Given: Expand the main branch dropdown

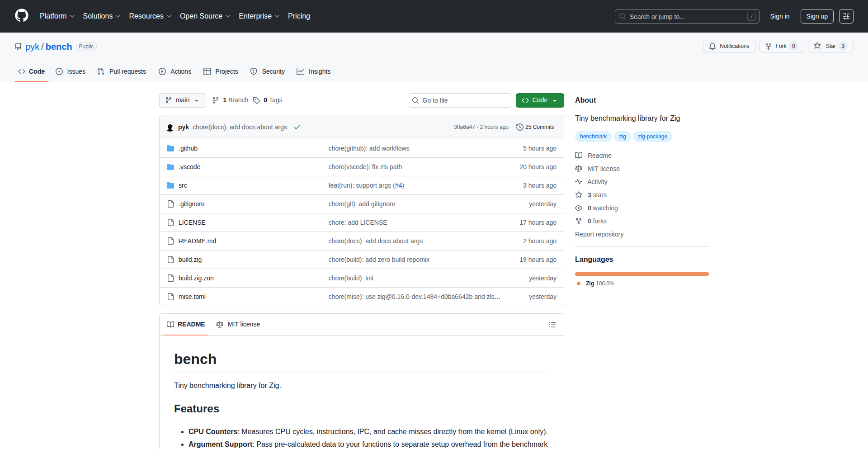Looking at the screenshot, I should pyautogui.click(x=182, y=100).
